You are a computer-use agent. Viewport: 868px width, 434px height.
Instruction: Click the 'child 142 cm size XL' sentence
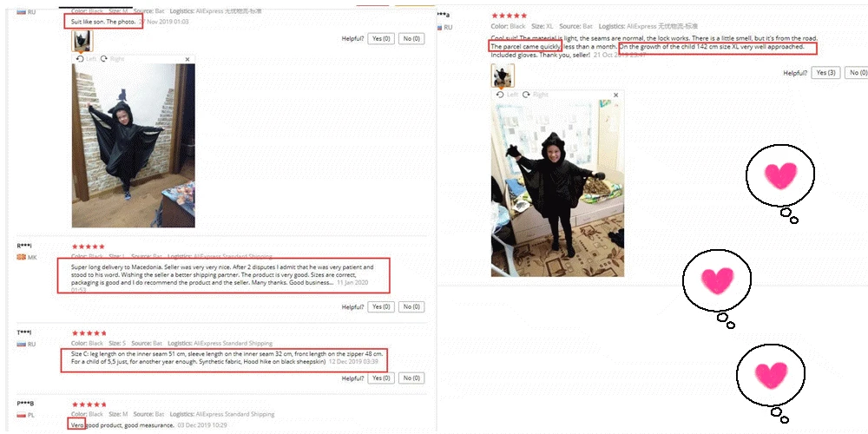point(712,47)
